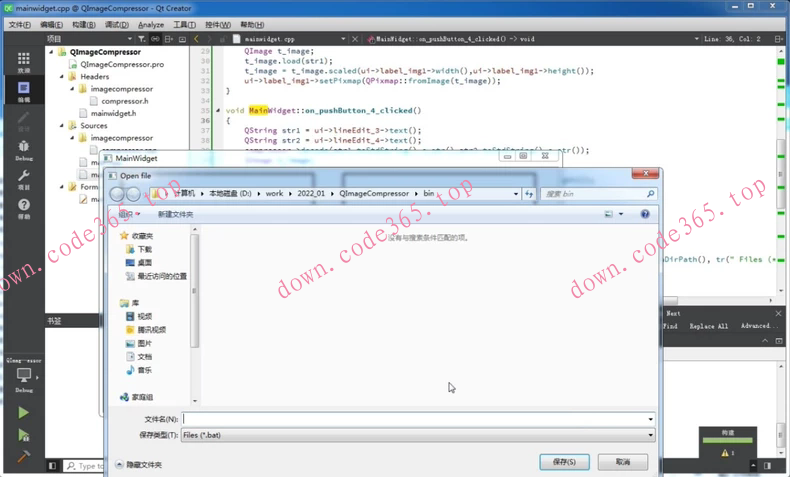790x477 pixels.
Task: Toggle Hide Folders at dialog bottom
Action: (139, 464)
